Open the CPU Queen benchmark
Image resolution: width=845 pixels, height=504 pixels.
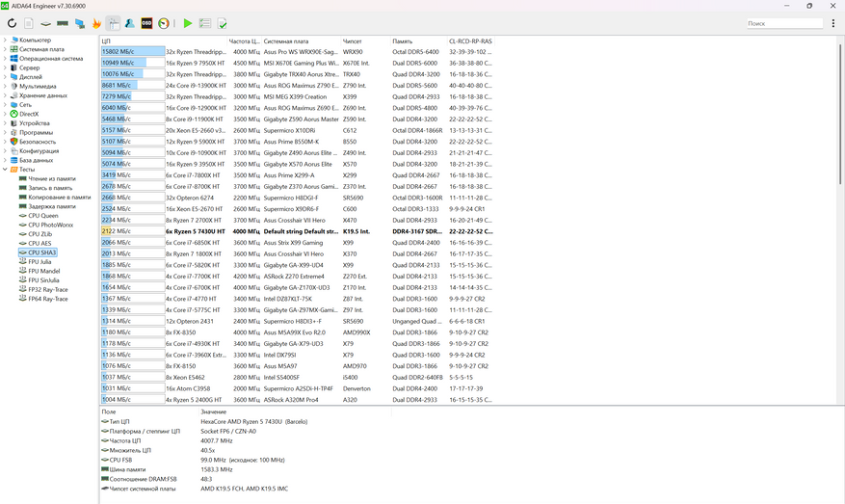43,216
